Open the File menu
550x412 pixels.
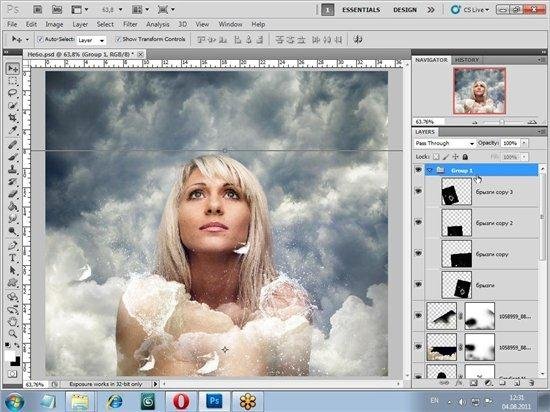[x=12, y=24]
